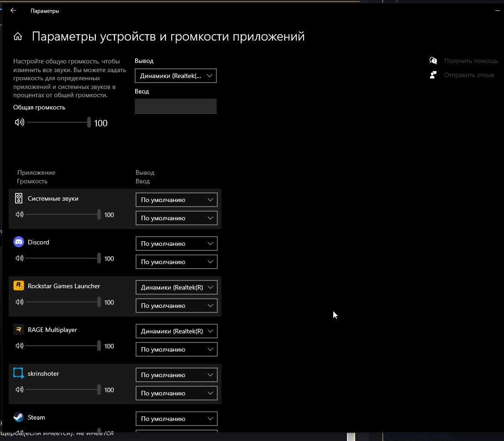
Task: Open RAGE Multiplayer output Динамики dropdown
Action: tap(177, 331)
